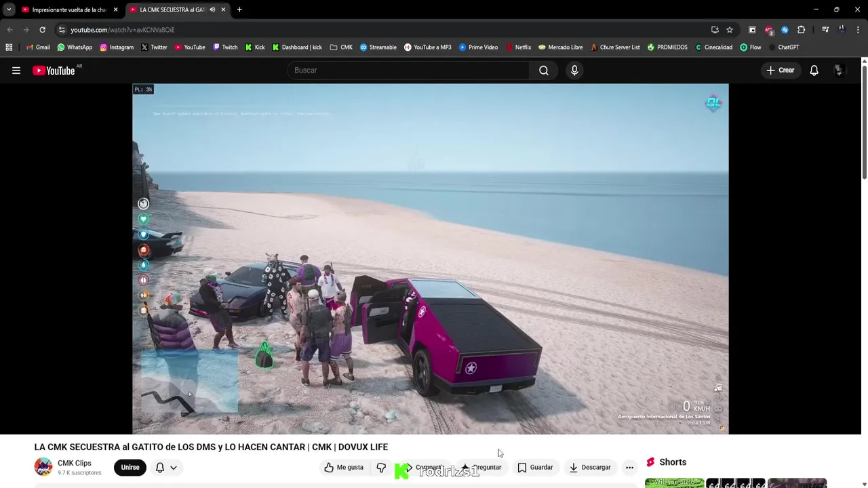Open 'Cfx.re Server List' bookmark
The height and width of the screenshot is (488, 868).
pyautogui.click(x=615, y=47)
